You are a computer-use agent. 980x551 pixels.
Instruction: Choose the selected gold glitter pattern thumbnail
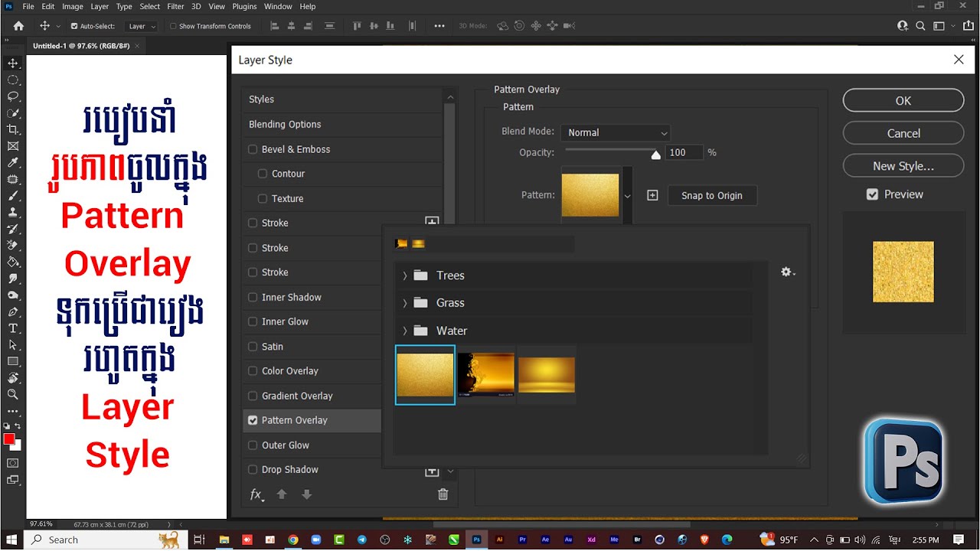click(425, 375)
